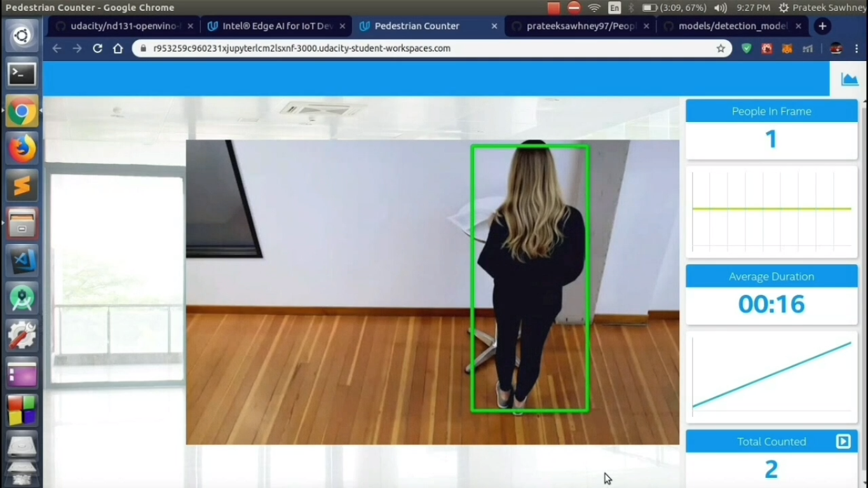The image size is (868, 488).
Task: Click the People In Frame value 1
Action: (771, 139)
